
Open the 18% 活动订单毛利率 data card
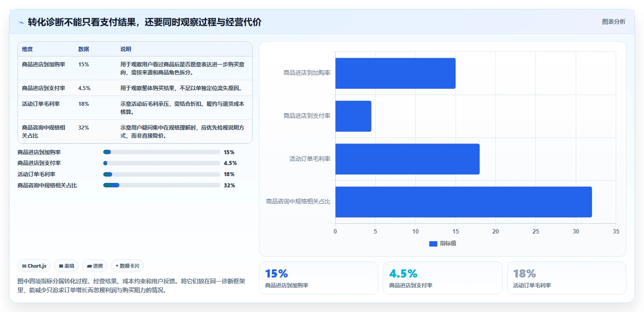tap(566, 278)
